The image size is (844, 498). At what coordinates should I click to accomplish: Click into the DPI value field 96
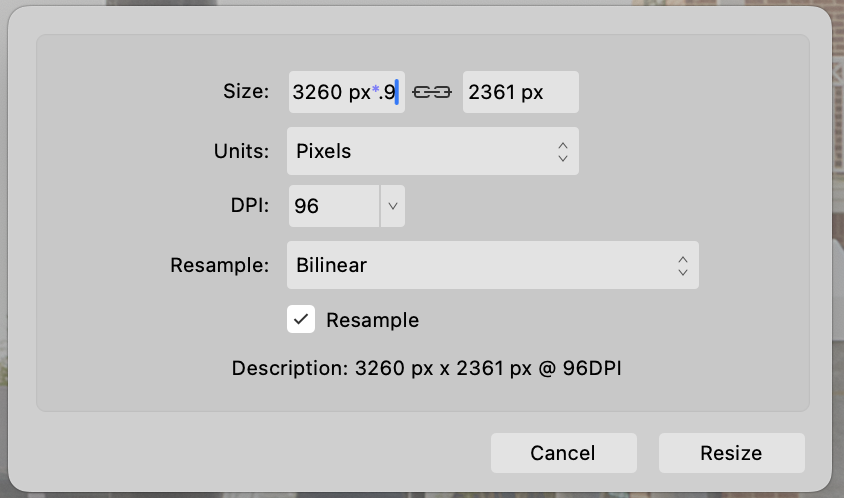334,206
